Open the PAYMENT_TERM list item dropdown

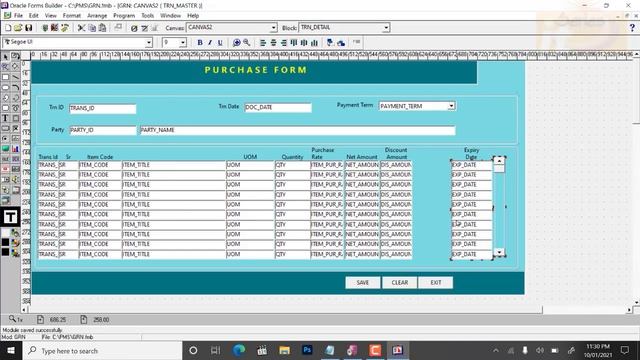coord(451,106)
